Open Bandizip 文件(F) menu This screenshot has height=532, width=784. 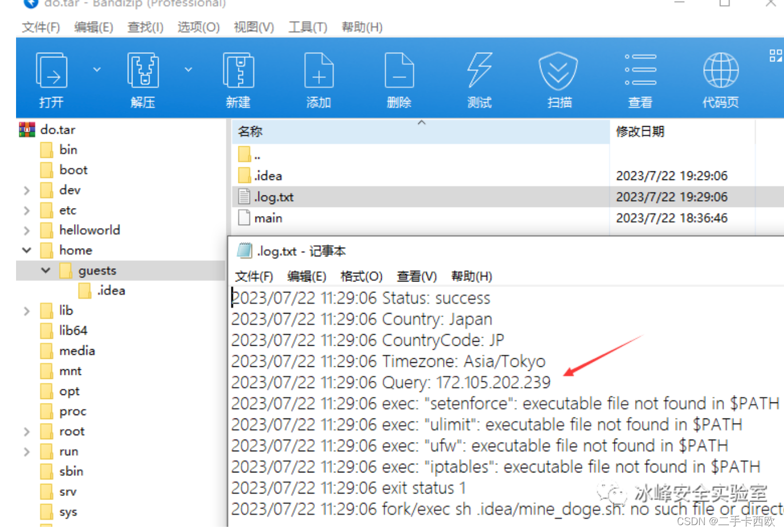click(41, 27)
